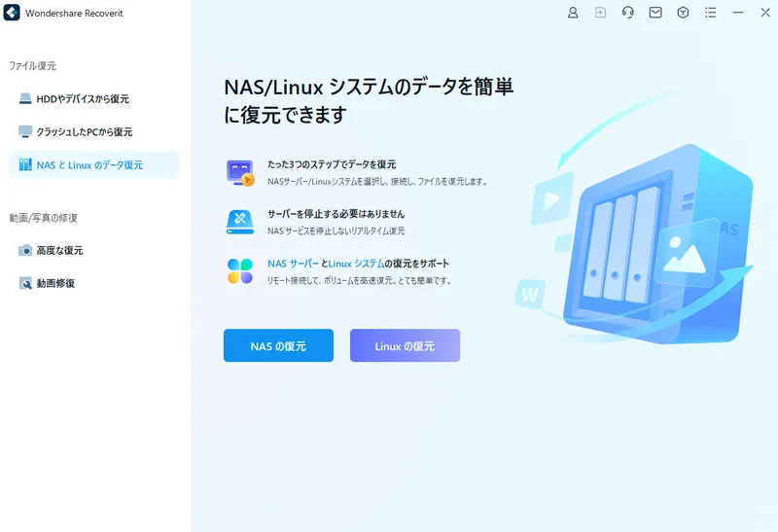Click the Linux システム link text
778x532 pixels.
click(356, 264)
